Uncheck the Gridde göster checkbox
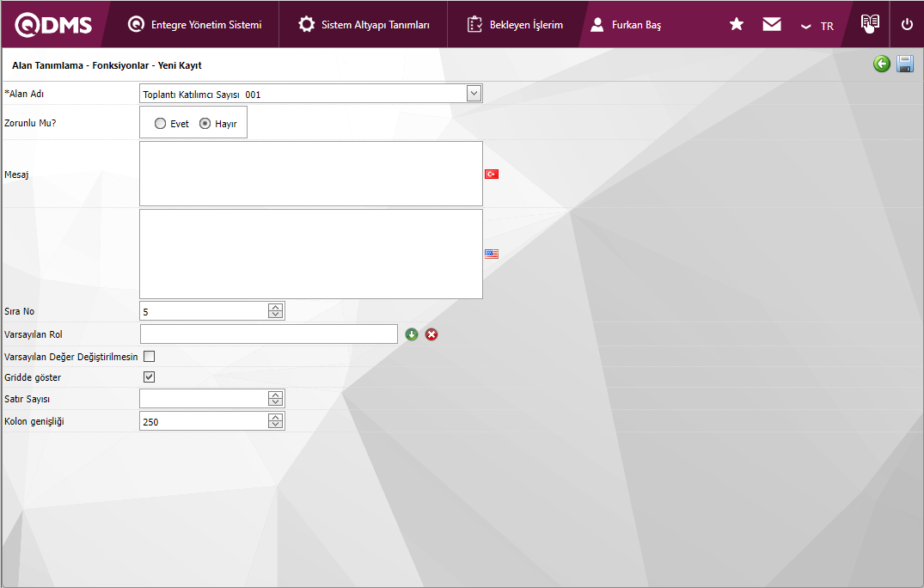This screenshot has width=924, height=588. point(149,377)
